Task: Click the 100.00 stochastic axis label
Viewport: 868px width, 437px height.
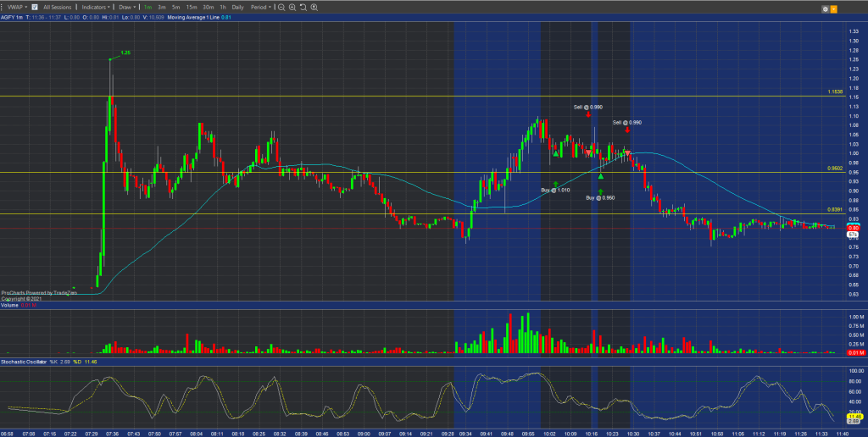Action: [855, 371]
